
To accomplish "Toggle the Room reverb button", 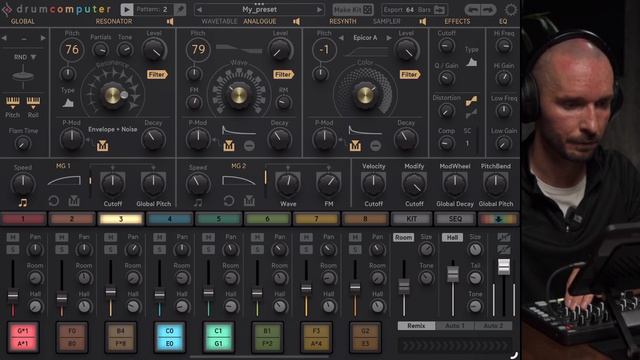I will (403, 237).
